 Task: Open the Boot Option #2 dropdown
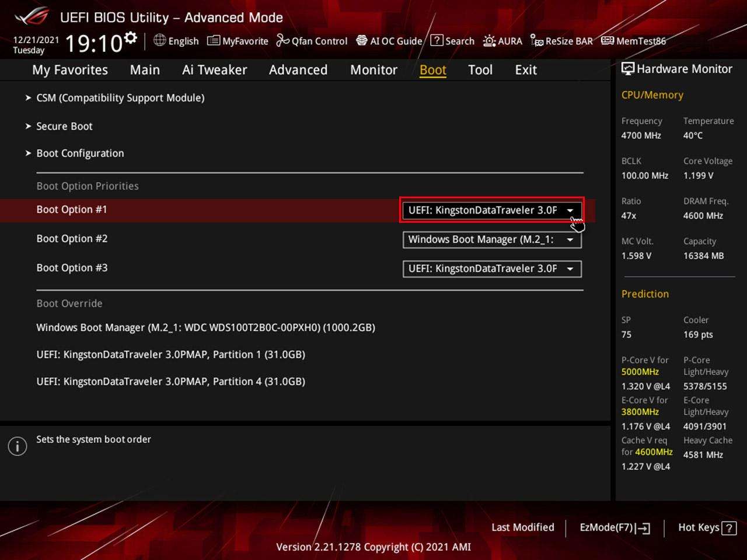tap(492, 239)
